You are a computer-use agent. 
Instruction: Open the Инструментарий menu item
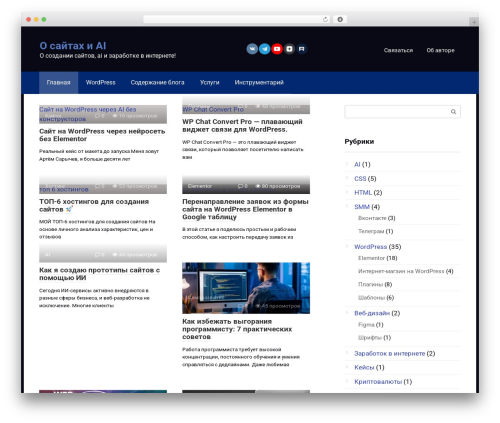pyautogui.click(x=259, y=82)
